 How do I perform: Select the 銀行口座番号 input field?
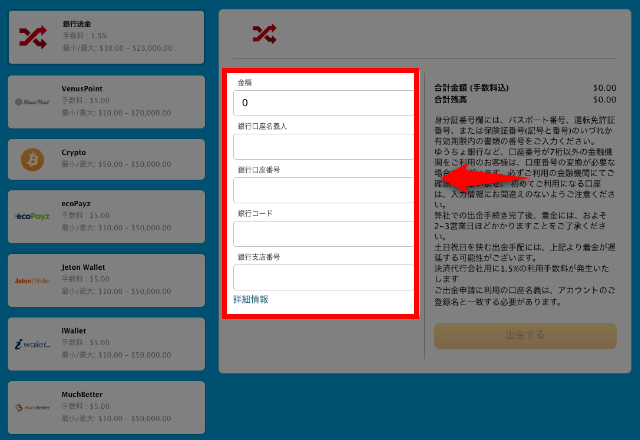point(324,190)
